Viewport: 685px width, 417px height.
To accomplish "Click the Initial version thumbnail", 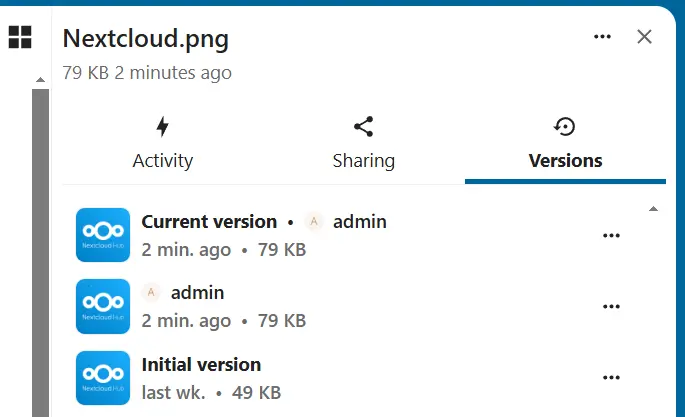I will tap(104, 378).
